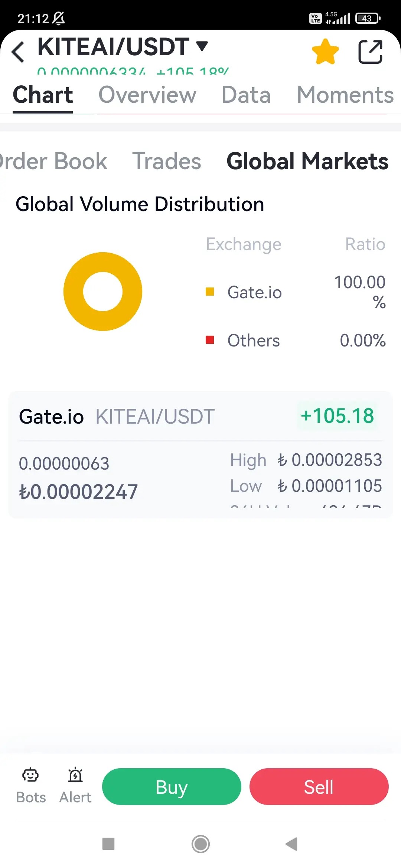The width and height of the screenshot is (401, 868).
Task: Open the Moments tab
Action: click(x=345, y=95)
